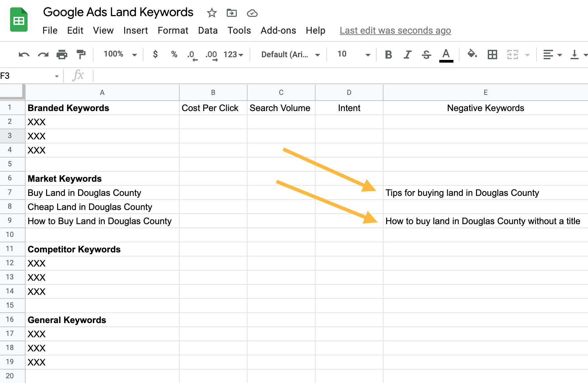Viewport: 588px width, 383px height.
Task: Print the spreadsheet with printer icon
Action: 62,55
